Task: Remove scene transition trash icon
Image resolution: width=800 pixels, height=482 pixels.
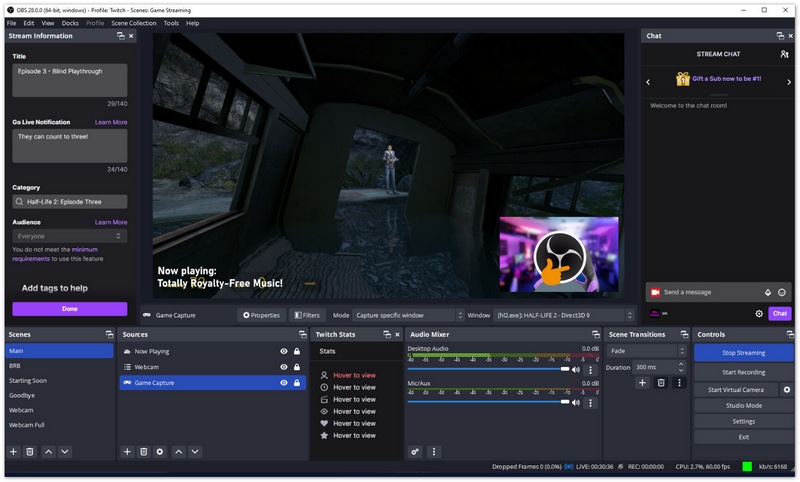Action: 661,383
